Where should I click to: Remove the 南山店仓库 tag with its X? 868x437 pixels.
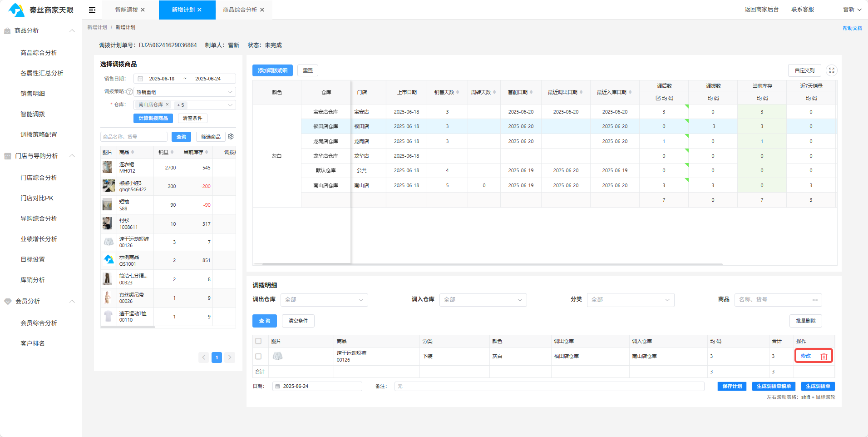(x=167, y=104)
